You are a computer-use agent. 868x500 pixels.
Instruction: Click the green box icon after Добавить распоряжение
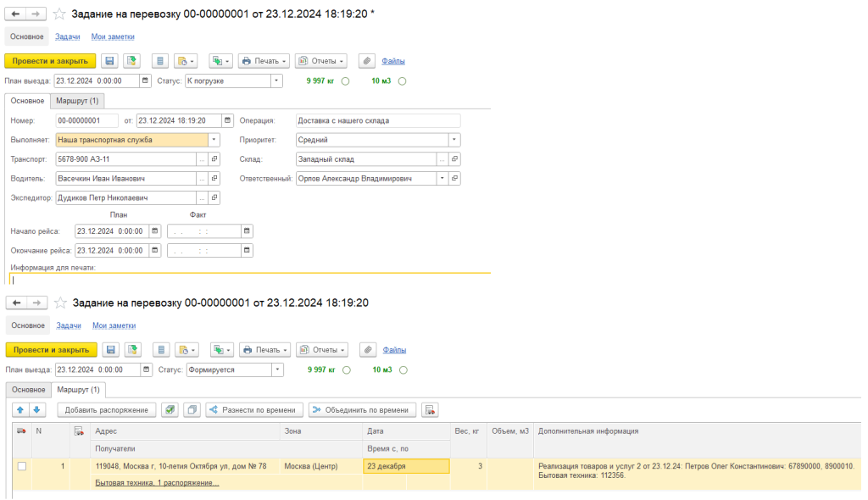click(x=170, y=410)
